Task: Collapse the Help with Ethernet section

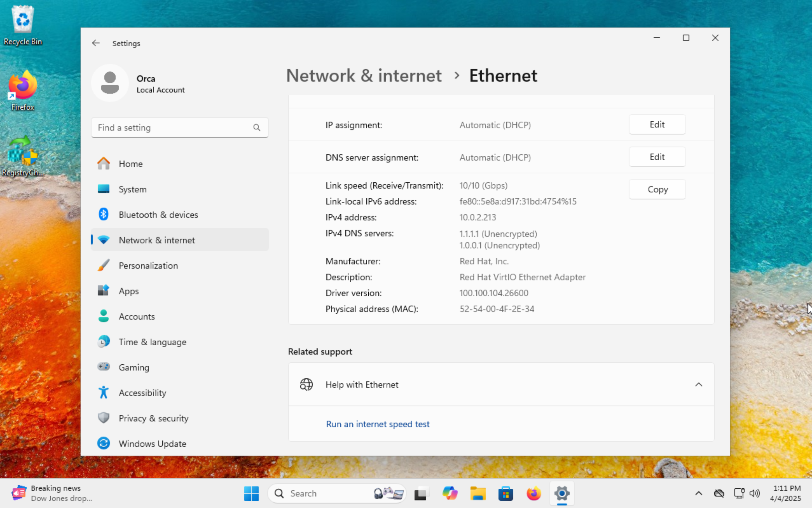Action: click(x=699, y=385)
